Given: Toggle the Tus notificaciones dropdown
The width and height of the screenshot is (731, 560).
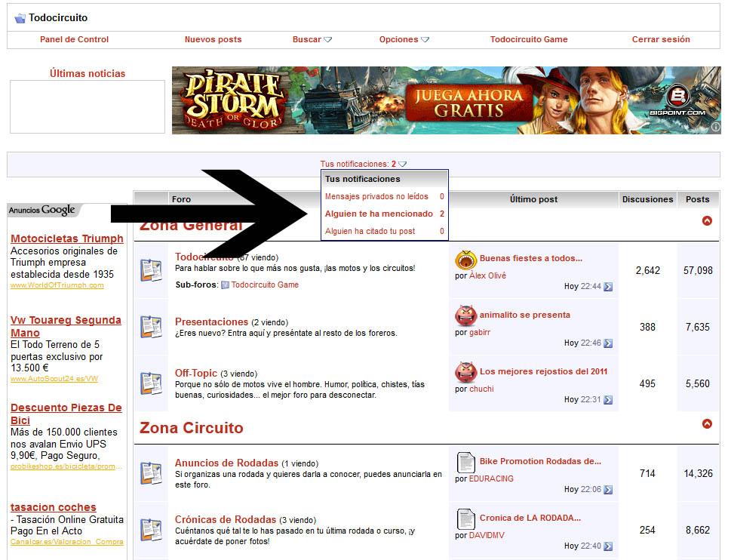Looking at the screenshot, I should [363, 164].
